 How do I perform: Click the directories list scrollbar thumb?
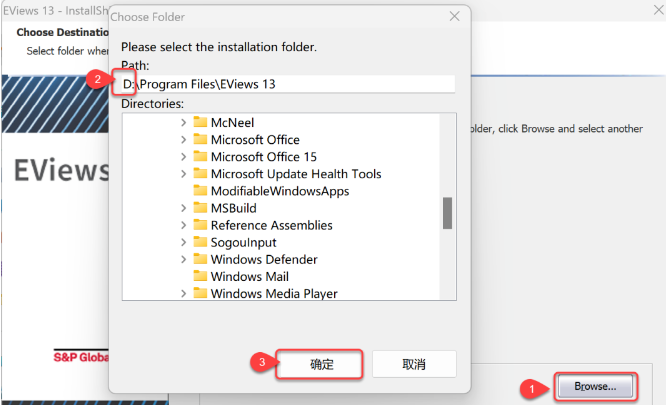pyautogui.click(x=447, y=213)
